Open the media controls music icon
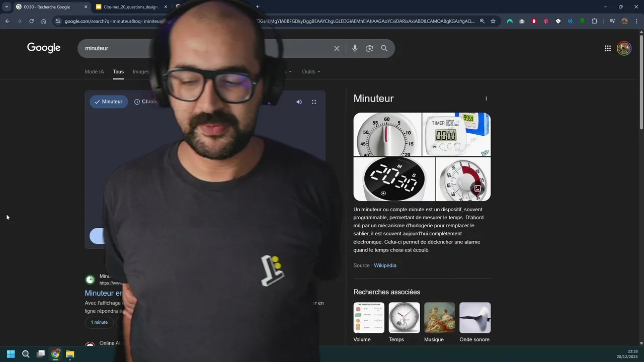 [x=612, y=21]
